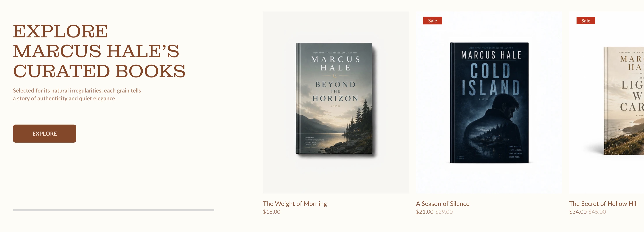
Task: Click the Sale badge on the third book
Action: pos(586,21)
